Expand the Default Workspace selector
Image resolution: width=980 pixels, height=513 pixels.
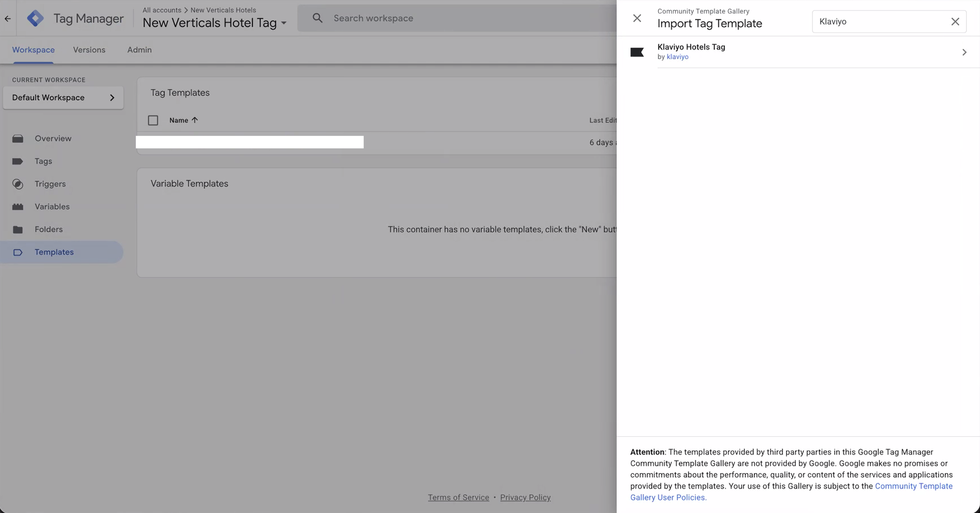tap(63, 98)
